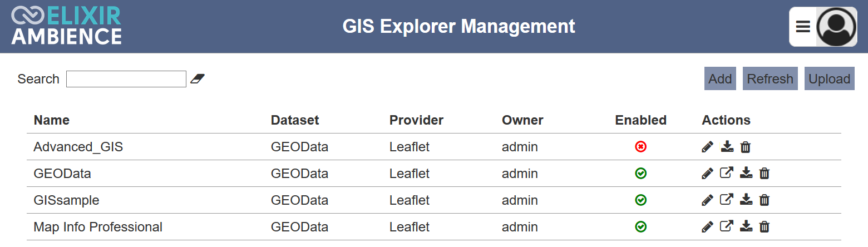Open GEOData explorer in new window
The height and width of the screenshot is (247, 868).
tap(727, 173)
